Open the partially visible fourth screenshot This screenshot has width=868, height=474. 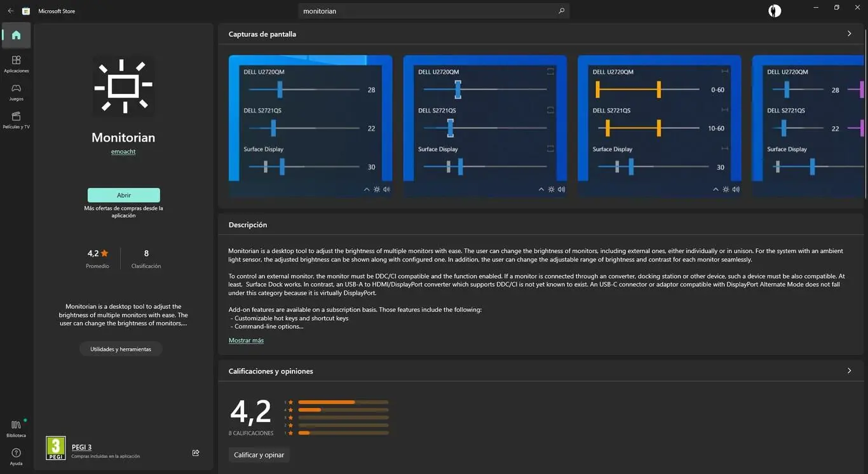(808, 126)
